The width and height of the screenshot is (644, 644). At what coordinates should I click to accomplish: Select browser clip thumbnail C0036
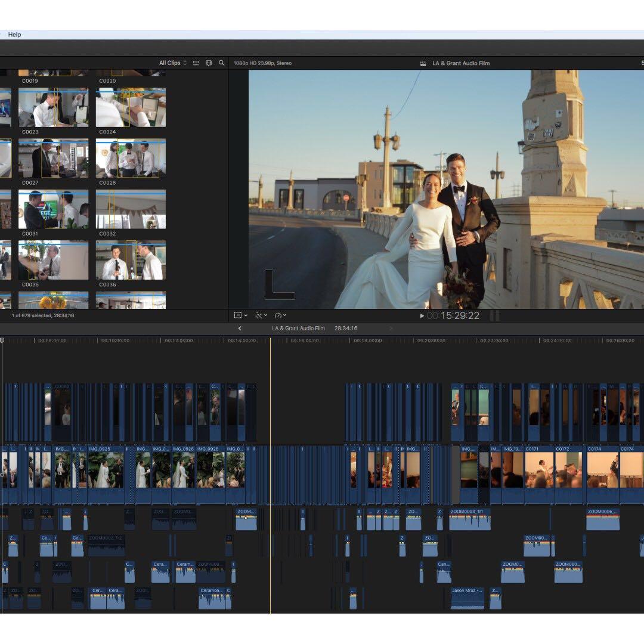pos(131,260)
